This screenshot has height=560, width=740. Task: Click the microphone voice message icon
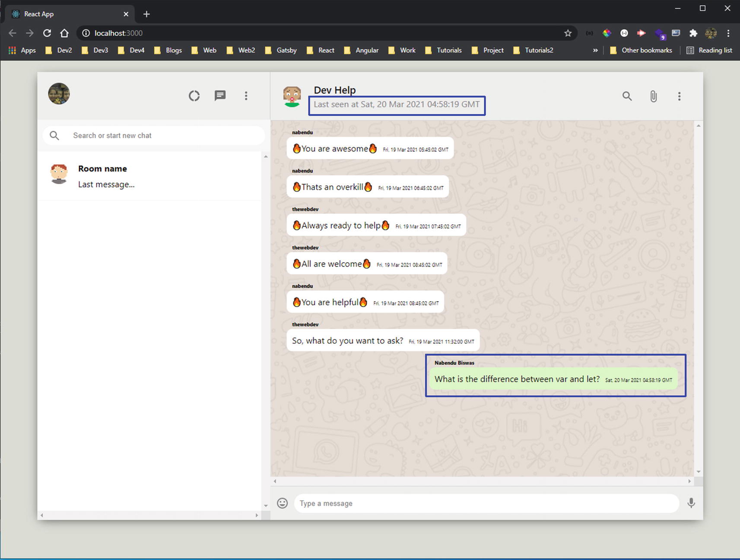pos(691,503)
